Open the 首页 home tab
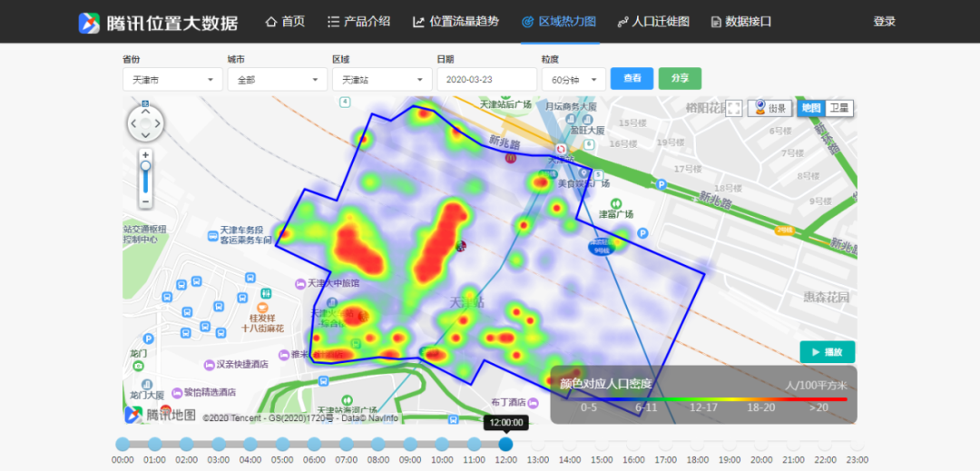980x471 pixels. (x=286, y=22)
